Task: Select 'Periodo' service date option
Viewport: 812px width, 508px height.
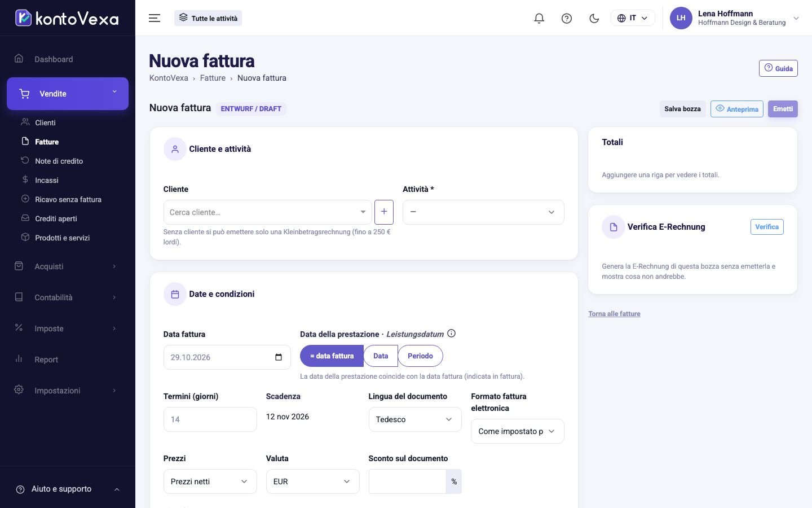Action: 420,356
